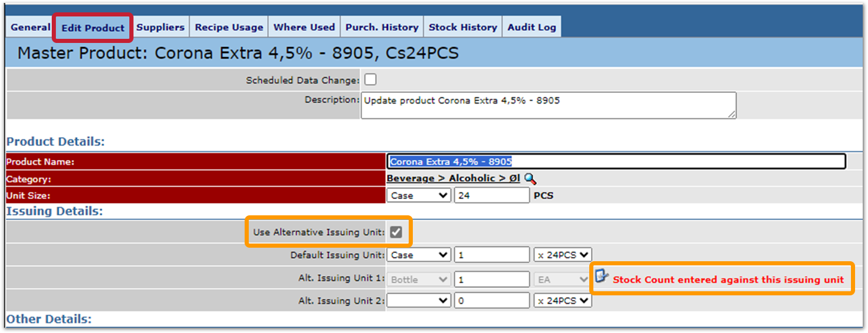The image size is (868, 333).
Task: Click the Issuing Details section heading
Action: click(54, 211)
